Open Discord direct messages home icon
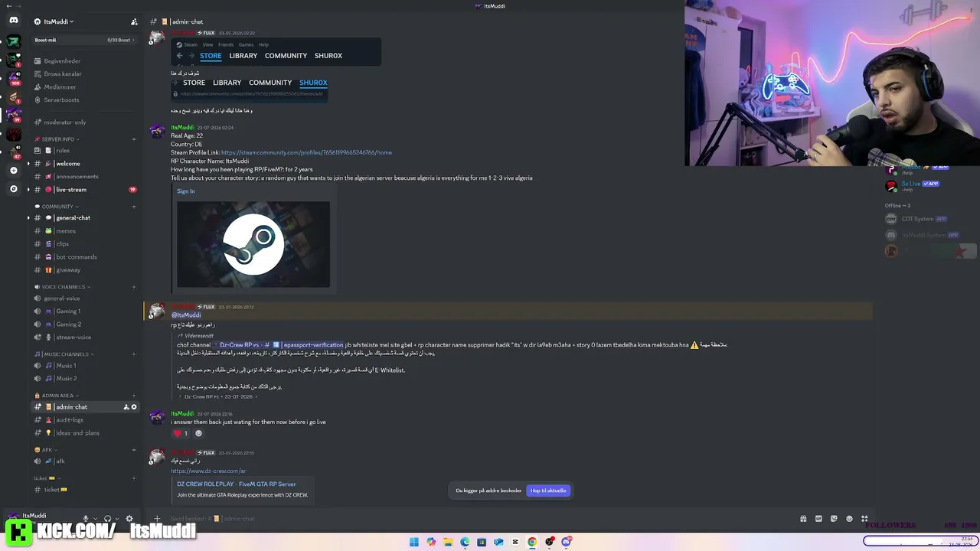 point(14,20)
